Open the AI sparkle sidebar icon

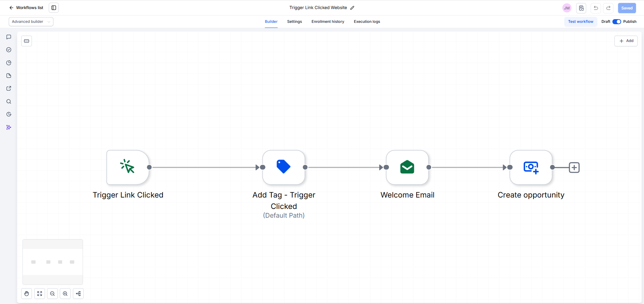tap(9, 127)
